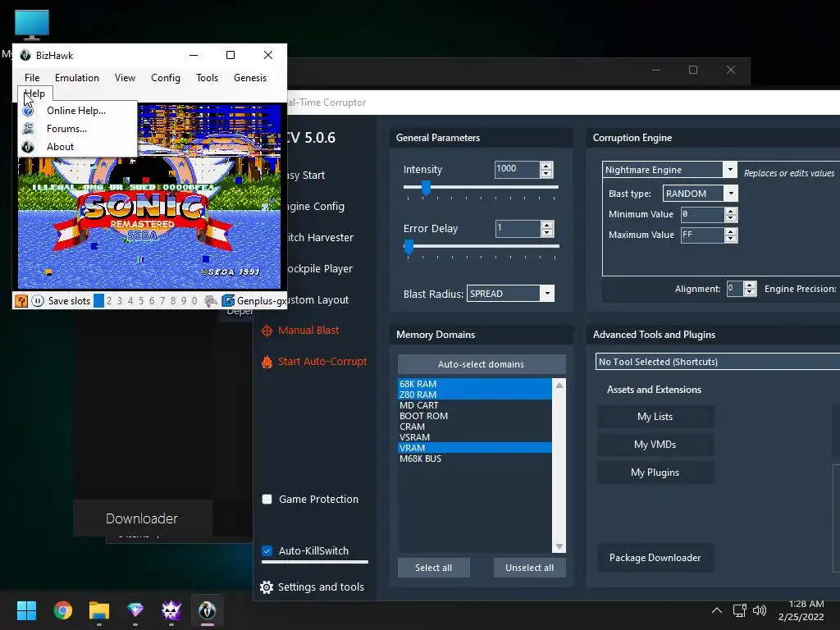Choose Forums... from Help menu

78,129
